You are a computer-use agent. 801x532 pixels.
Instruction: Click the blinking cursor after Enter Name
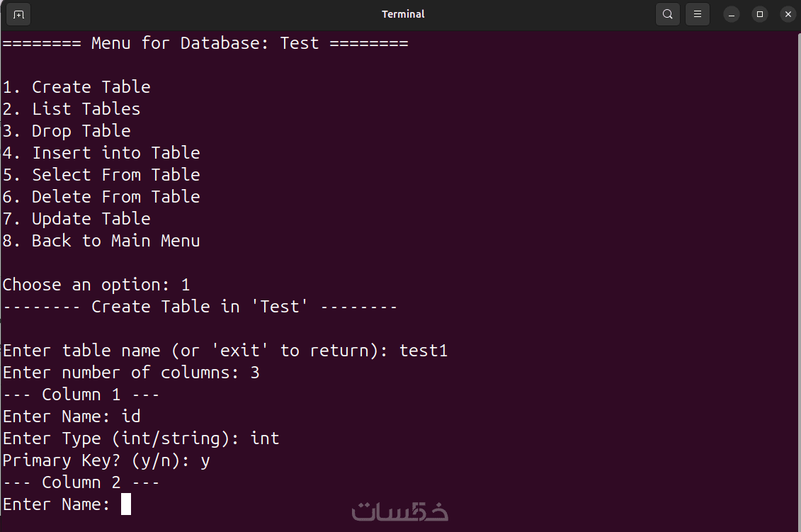pos(126,504)
